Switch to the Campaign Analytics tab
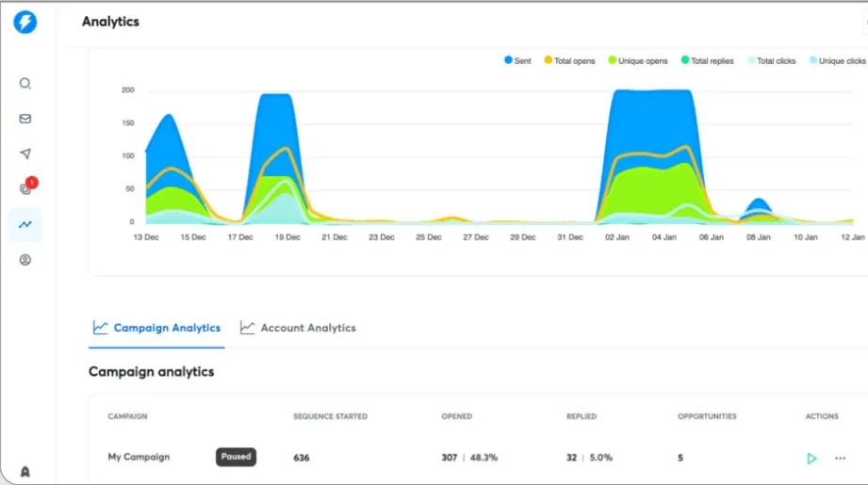Image resolution: width=868 pixels, height=485 pixels. 156,328
